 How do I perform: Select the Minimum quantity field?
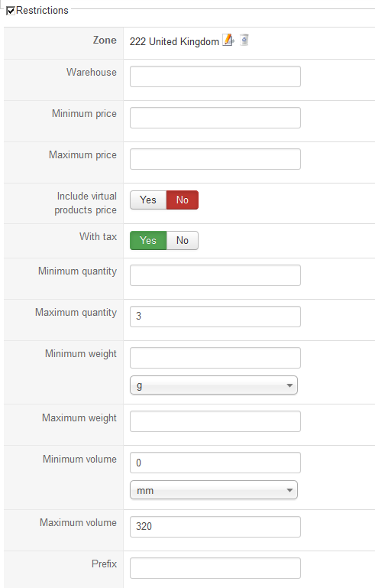(215, 275)
